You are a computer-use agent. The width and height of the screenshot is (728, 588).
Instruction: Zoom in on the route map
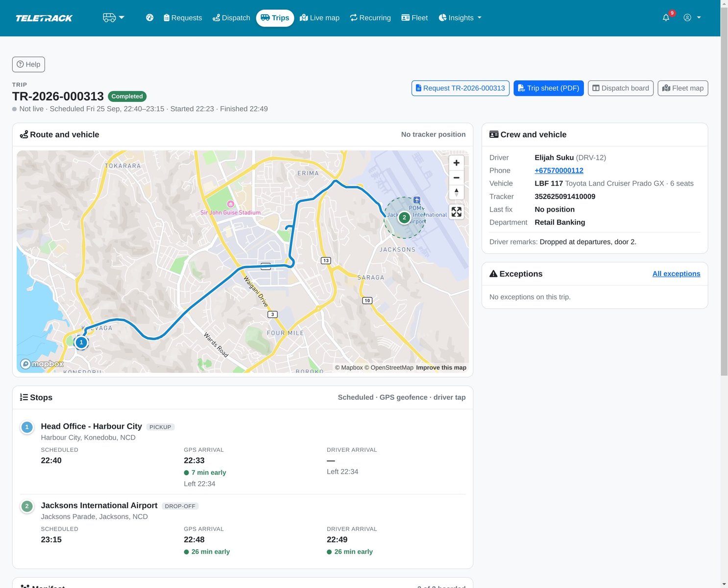457,163
